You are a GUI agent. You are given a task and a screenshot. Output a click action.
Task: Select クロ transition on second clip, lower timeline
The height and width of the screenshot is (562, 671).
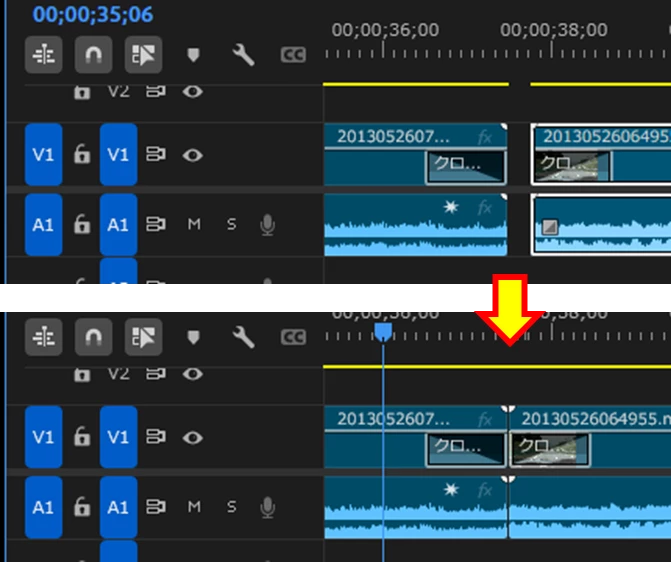click(x=551, y=449)
